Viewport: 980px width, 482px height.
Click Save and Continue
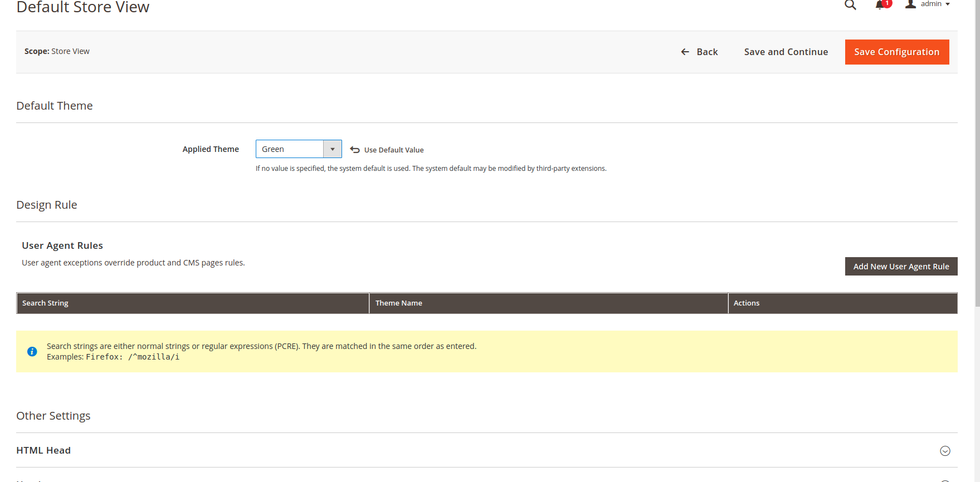coord(786,52)
